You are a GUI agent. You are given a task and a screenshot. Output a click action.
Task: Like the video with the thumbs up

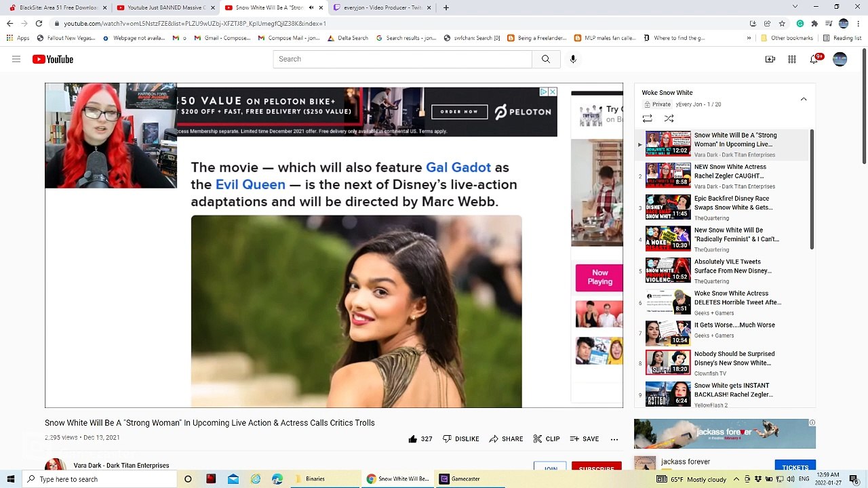420,439
